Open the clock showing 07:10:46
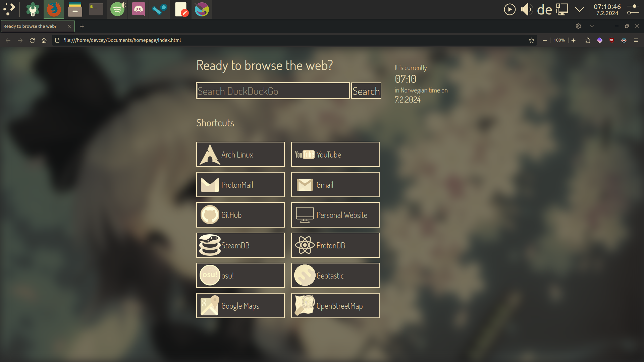Viewport: 644px width, 362px height. click(607, 9)
